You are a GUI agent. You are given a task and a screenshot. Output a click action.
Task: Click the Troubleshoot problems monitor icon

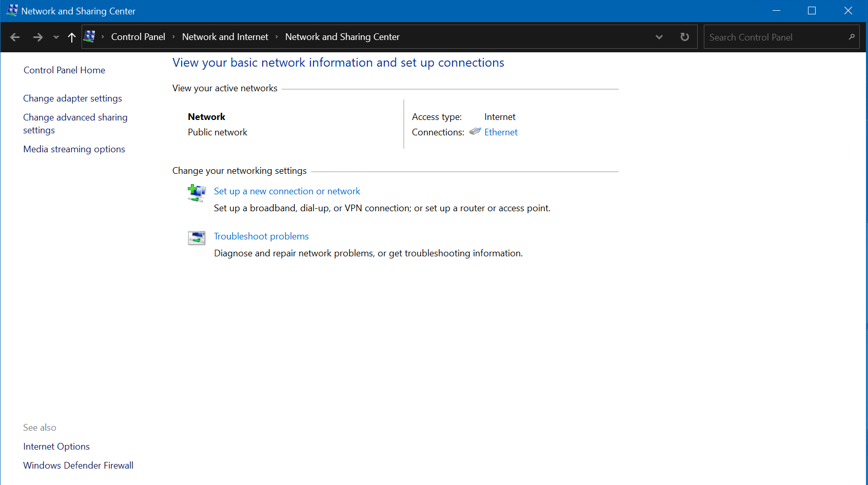196,237
